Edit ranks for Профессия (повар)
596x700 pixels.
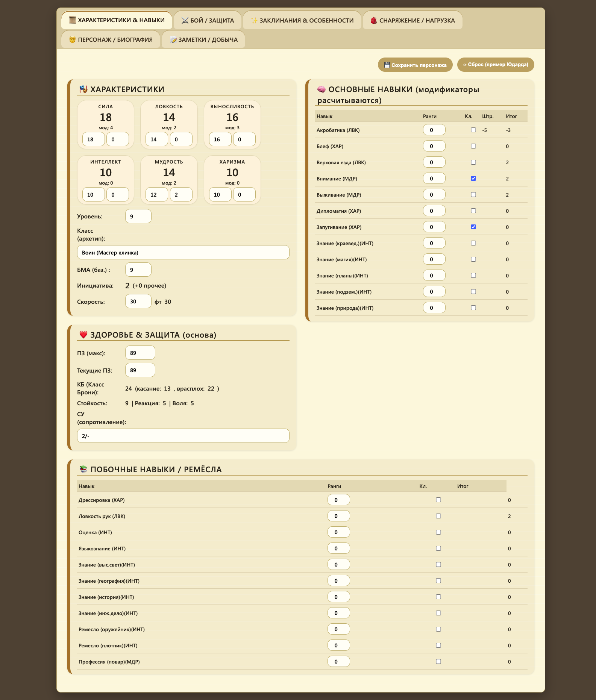[x=339, y=661]
